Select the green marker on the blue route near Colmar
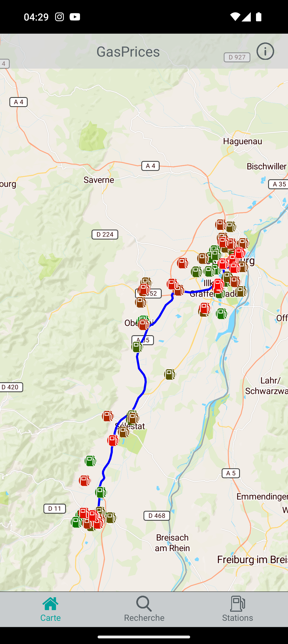288x644 pixels. (x=101, y=492)
